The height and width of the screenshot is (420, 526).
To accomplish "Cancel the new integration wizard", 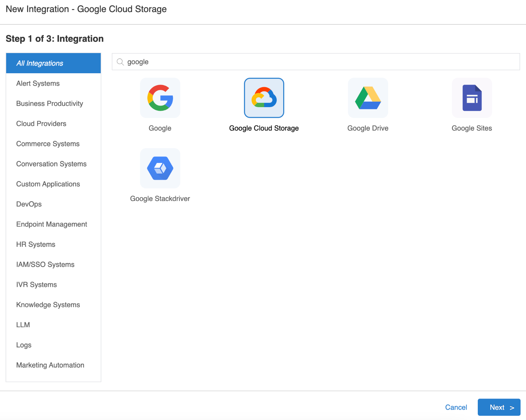I will [456, 407].
